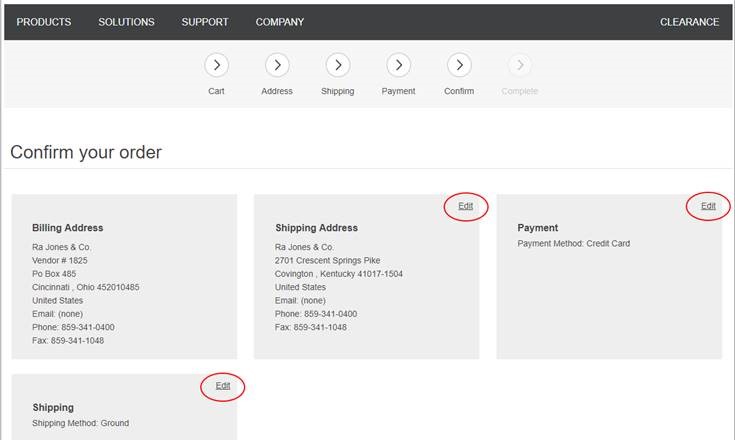
Task: Click billing 'Email: (none)' line
Action: [57, 314]
